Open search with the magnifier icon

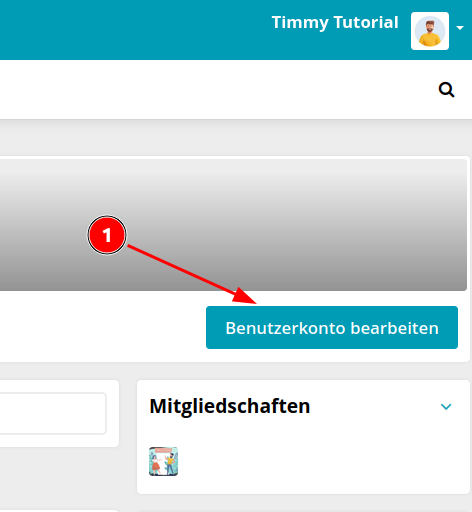(x=446, y=90)
